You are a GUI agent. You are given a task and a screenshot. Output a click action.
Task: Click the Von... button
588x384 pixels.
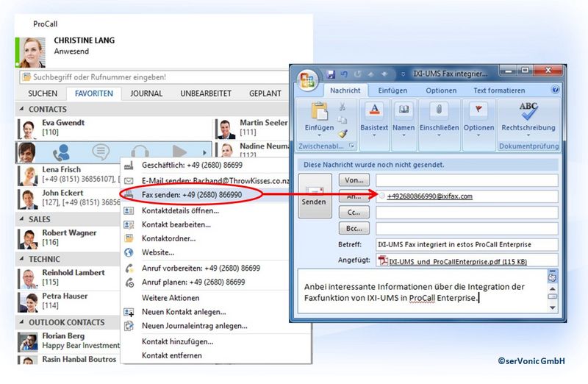354,180
